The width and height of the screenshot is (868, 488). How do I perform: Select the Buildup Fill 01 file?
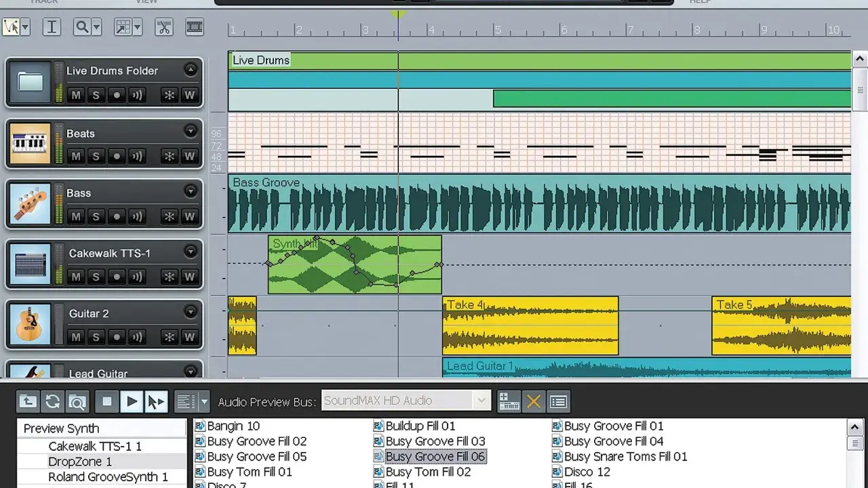click(x=420, y=426)
